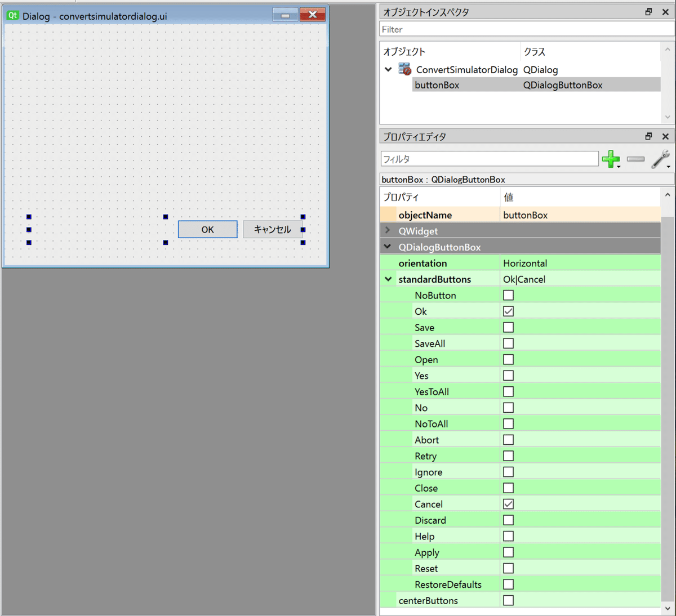
Task: Enable the Save standard button checkbox
Action: coord(508,327)
